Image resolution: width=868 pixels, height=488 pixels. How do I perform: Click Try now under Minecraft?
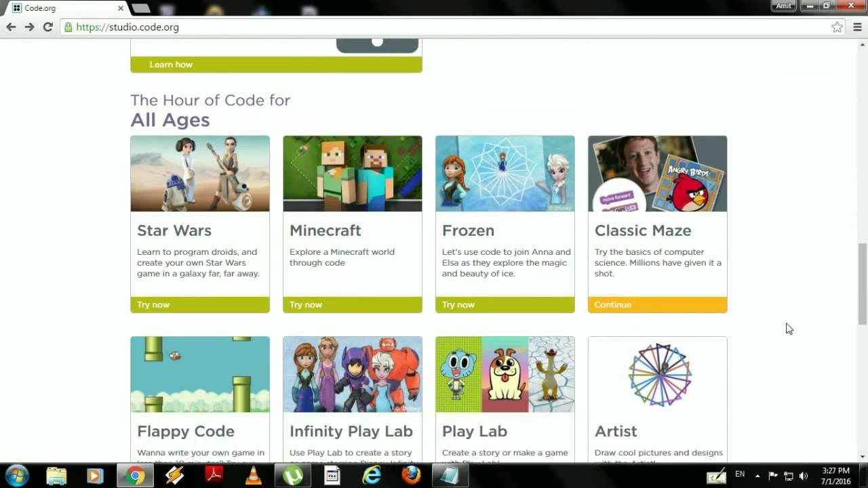(353, 305)
